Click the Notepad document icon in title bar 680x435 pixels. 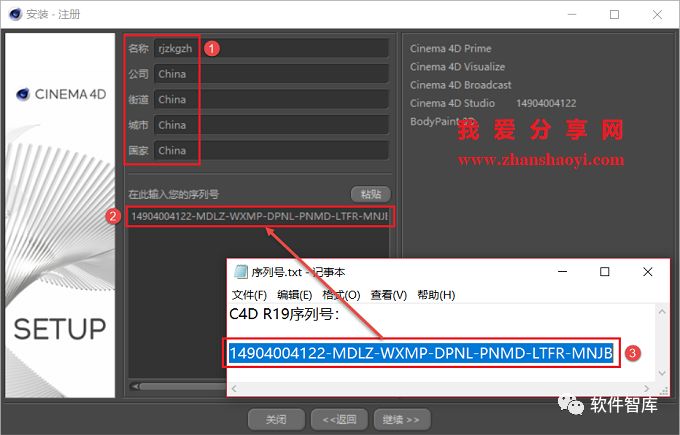240,272
